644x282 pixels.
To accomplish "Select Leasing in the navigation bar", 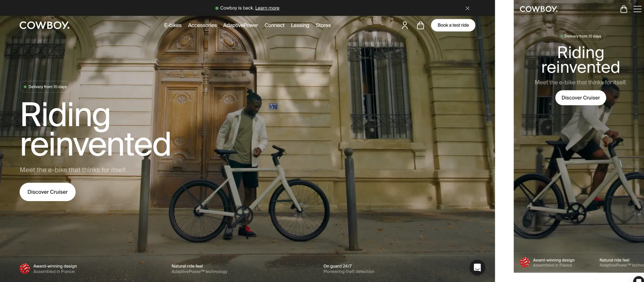I will coord(300,25).
